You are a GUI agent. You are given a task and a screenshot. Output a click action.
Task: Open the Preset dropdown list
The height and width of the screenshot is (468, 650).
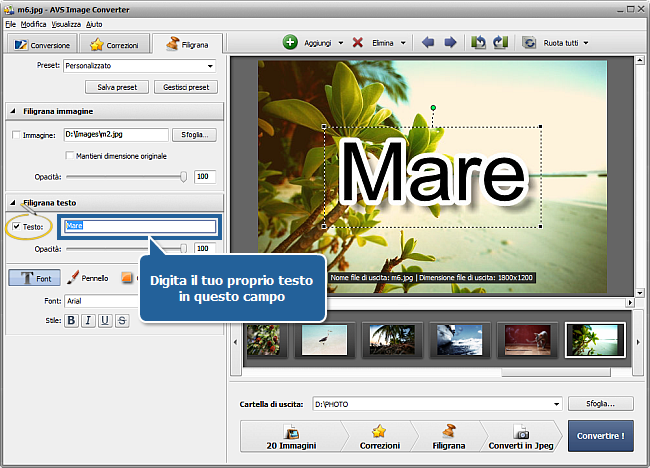(x=211, y=66)
